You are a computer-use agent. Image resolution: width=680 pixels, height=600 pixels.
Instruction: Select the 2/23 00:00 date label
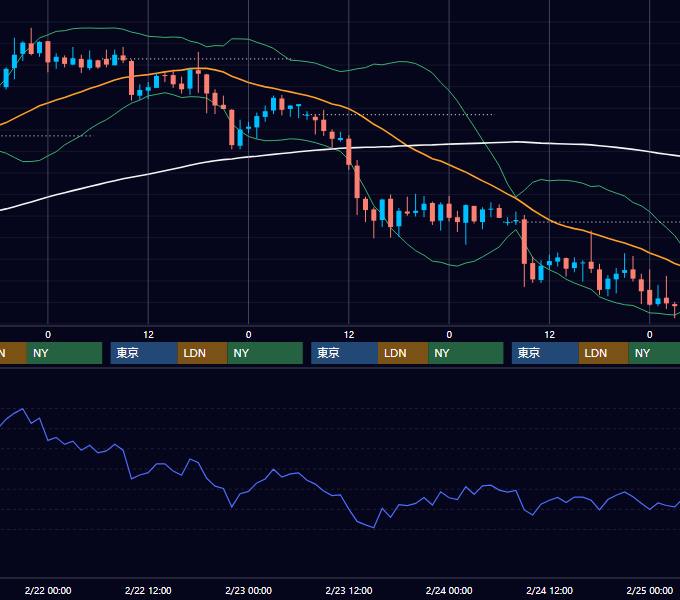[x=248, y=590]
